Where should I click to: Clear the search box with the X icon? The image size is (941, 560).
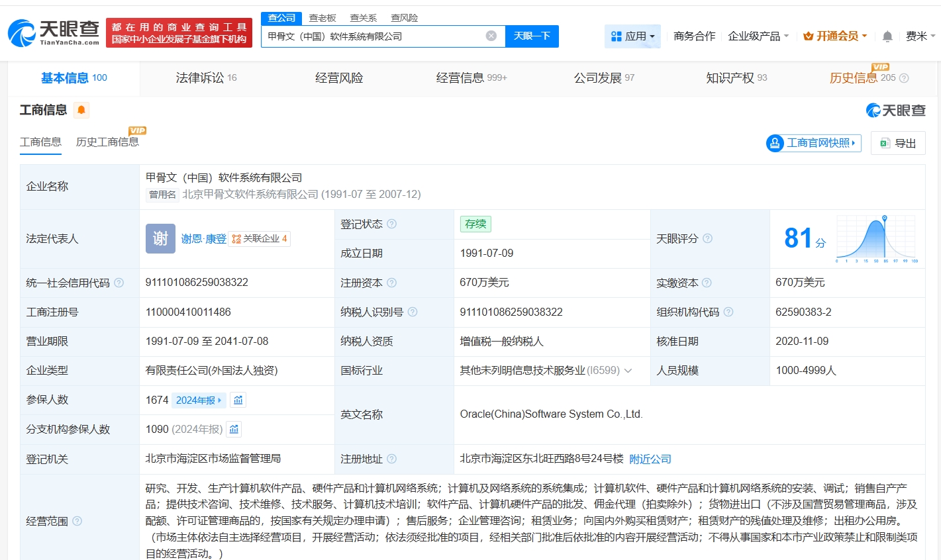(x=491, y=36)
